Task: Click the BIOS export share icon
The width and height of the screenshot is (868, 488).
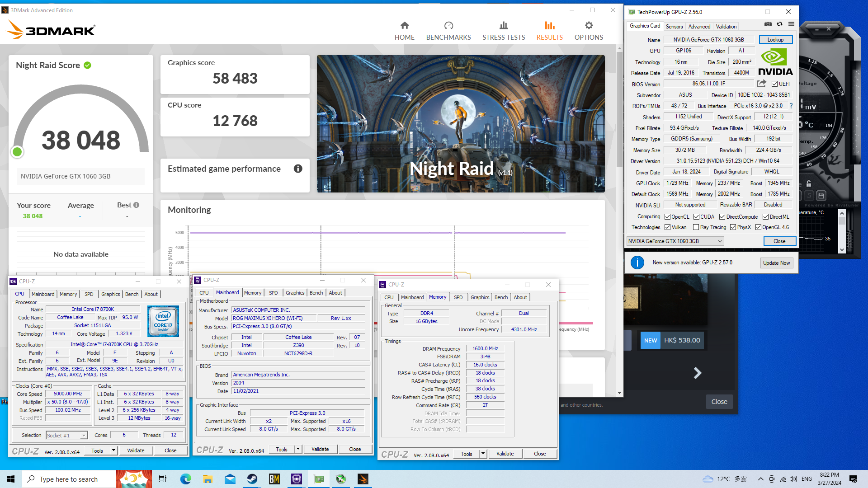Action: click(761, 84)
